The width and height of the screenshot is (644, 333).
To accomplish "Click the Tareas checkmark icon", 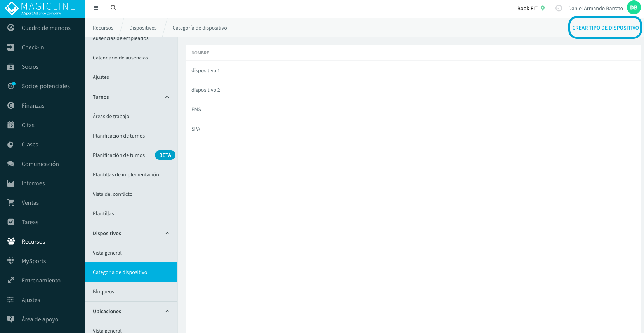I will click(x=11, y=222).
